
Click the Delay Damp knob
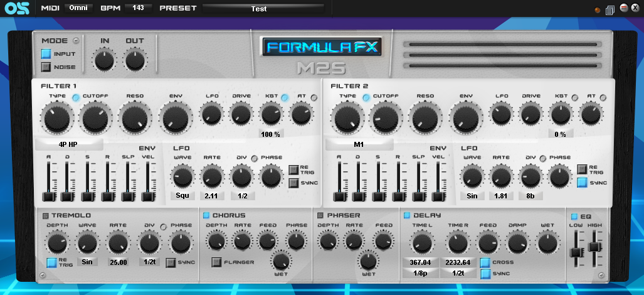click(517, 242)
